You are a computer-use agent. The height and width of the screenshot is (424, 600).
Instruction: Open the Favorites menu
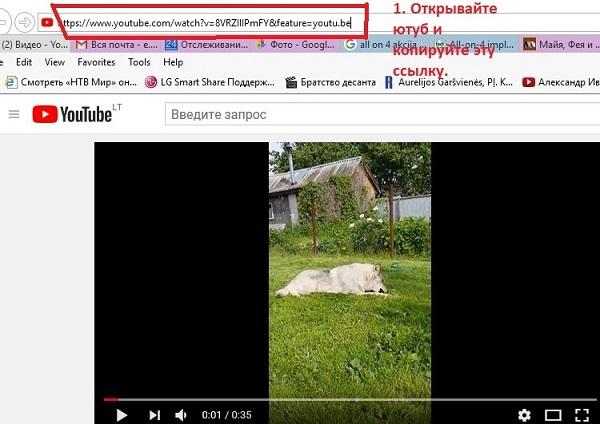96,62
